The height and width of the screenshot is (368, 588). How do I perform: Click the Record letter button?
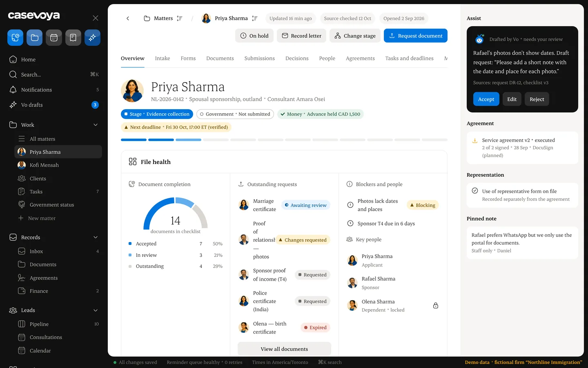301,36
